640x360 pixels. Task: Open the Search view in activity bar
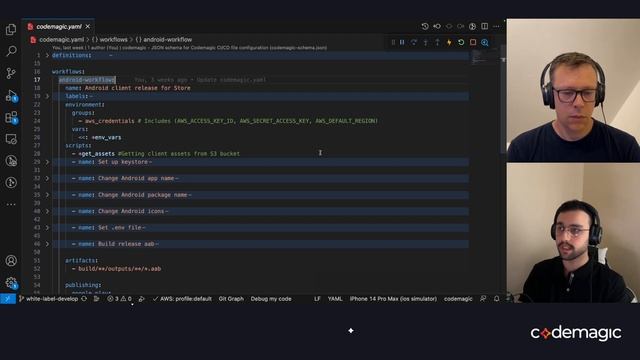(11, 51)
